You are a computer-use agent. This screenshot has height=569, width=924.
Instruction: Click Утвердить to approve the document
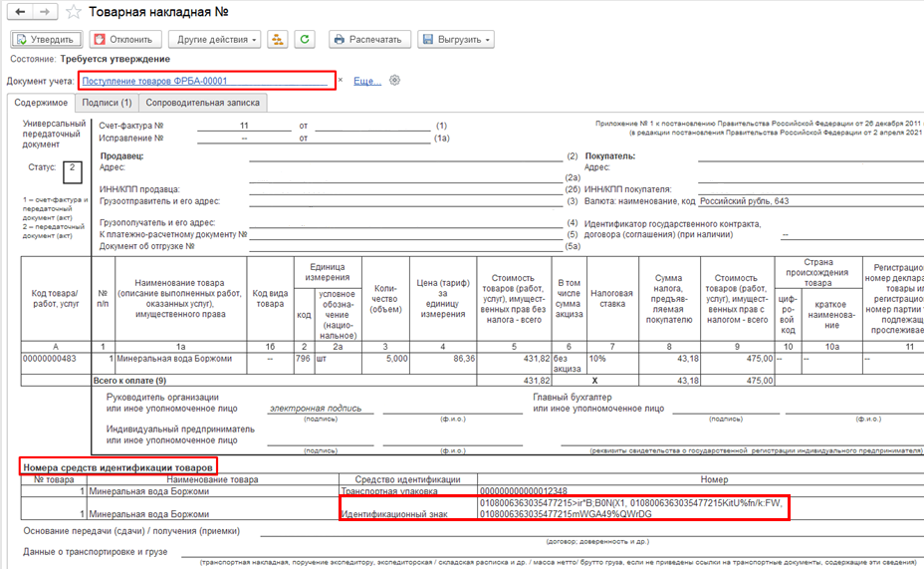46,40
